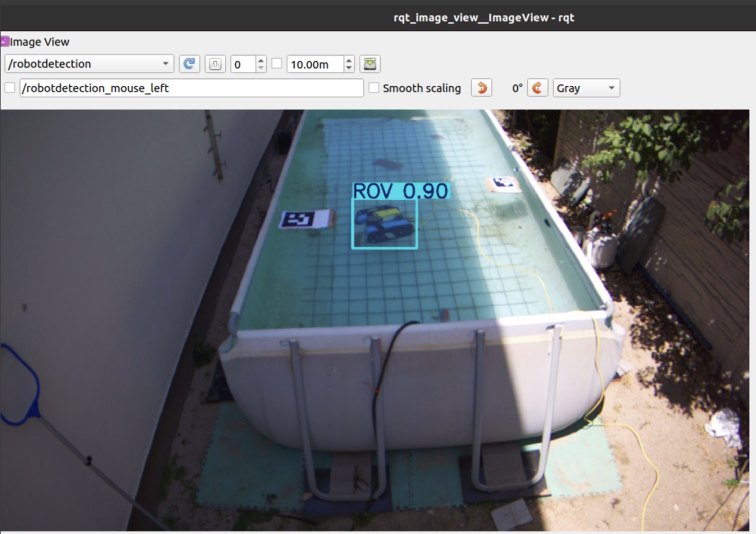
Task: Click the save image icon
Action: click(370, 64)
